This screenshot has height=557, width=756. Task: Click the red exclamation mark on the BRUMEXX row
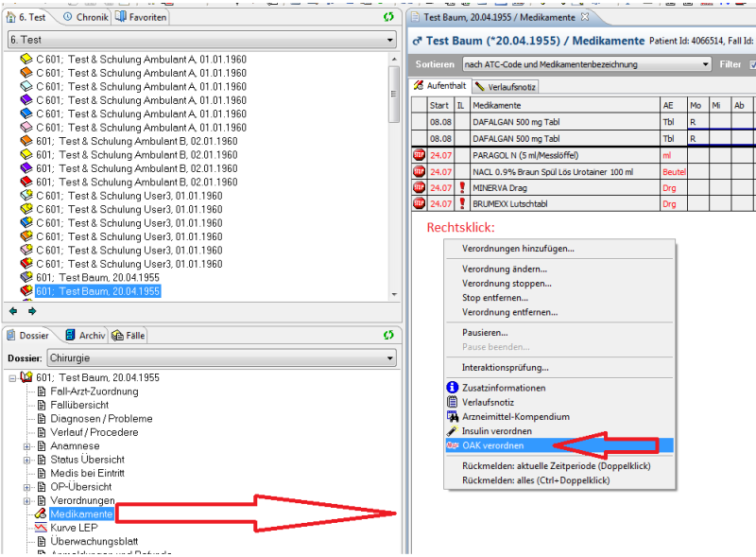pos(462,203)
